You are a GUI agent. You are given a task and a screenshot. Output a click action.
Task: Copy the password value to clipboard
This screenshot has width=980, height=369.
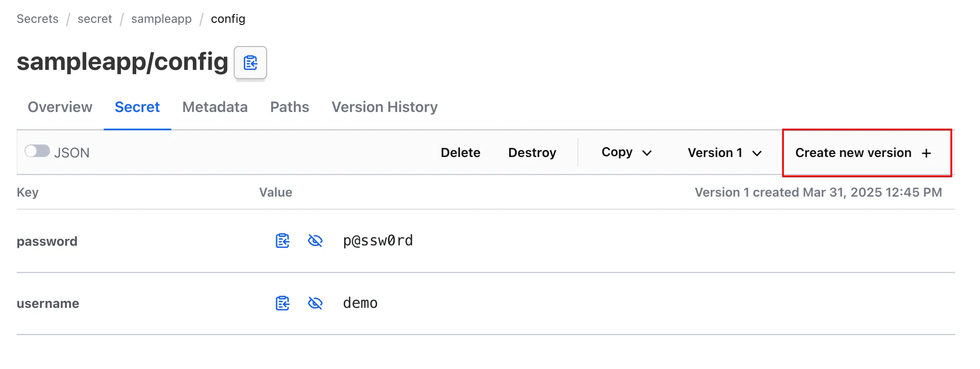(x=282, y=241)
